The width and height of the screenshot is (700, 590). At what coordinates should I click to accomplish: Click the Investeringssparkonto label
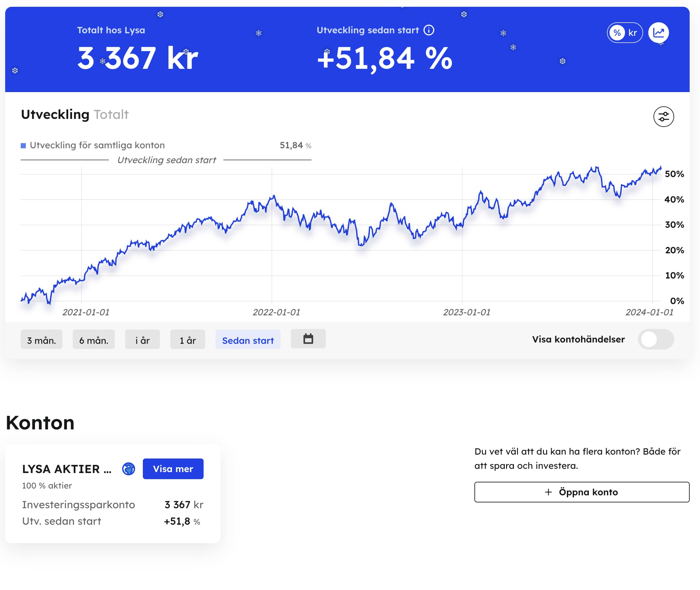79,504
